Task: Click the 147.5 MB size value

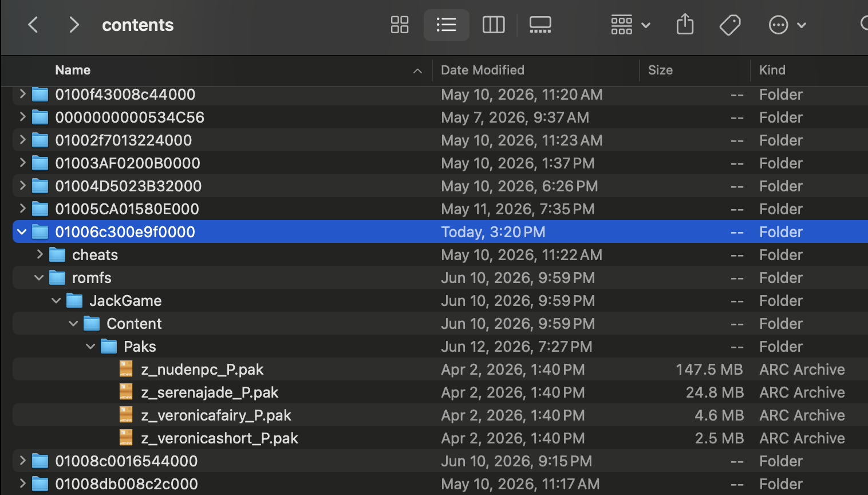Action: (x=709, y=370)
